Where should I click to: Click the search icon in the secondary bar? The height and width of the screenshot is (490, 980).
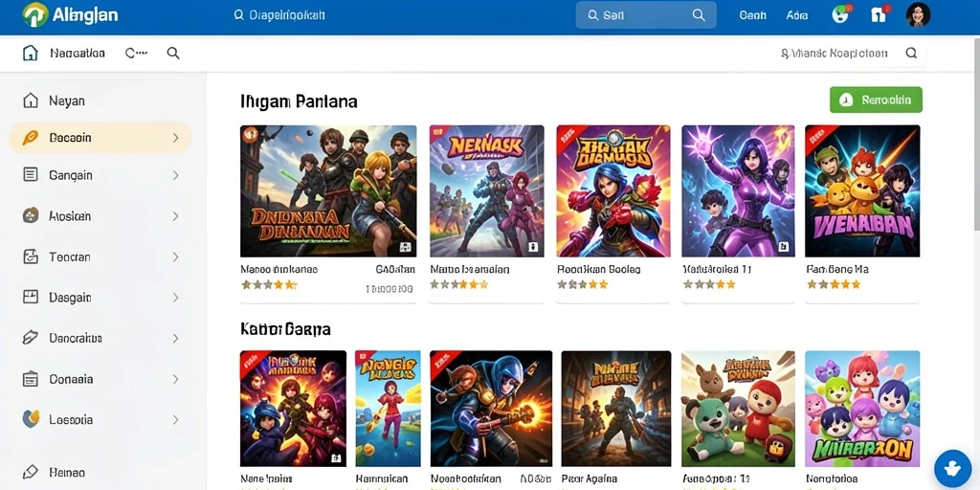click(173, 54)
